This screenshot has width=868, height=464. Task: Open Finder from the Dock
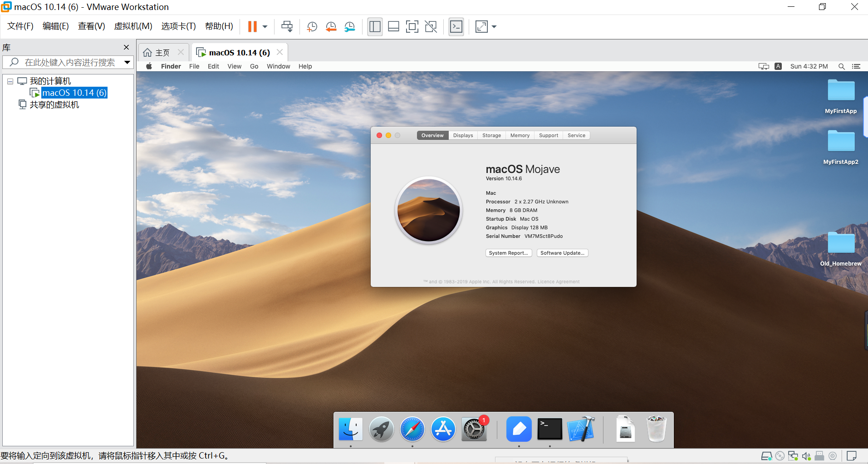(351, 429)
